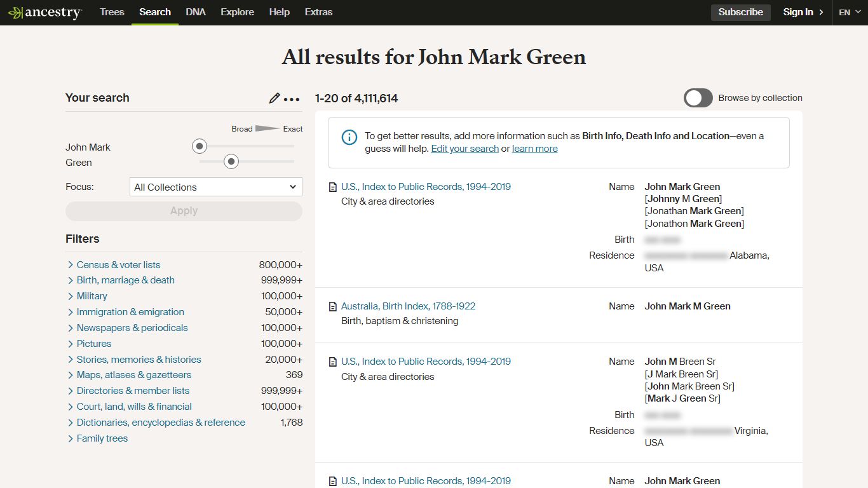The width and height of the screenshot is (868, 488).
Task: Click the Filters heading
Action: click(x=83, y=239)
